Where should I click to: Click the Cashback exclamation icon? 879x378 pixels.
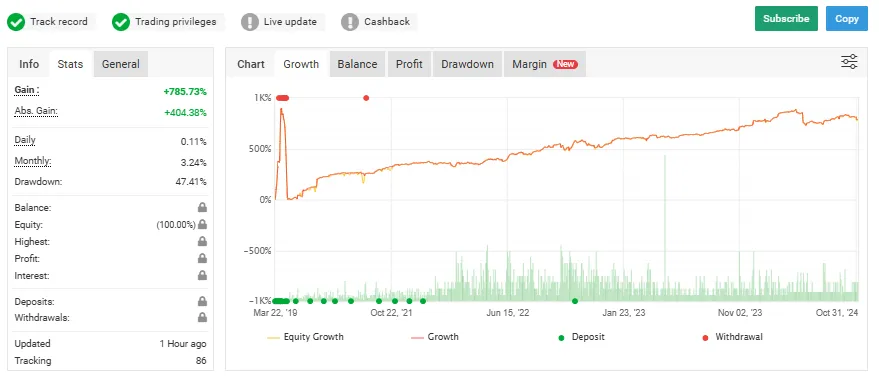(349, 22)
